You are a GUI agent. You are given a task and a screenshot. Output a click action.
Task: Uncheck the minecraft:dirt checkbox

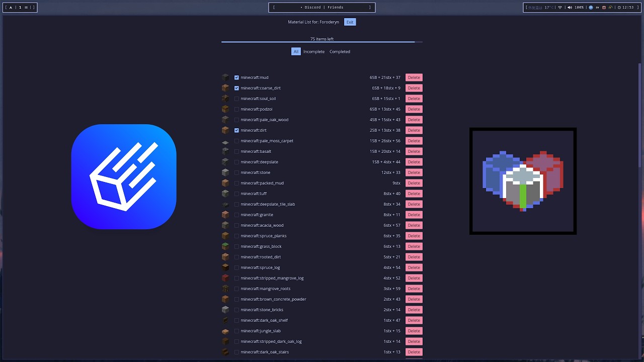tap(236, 130)
